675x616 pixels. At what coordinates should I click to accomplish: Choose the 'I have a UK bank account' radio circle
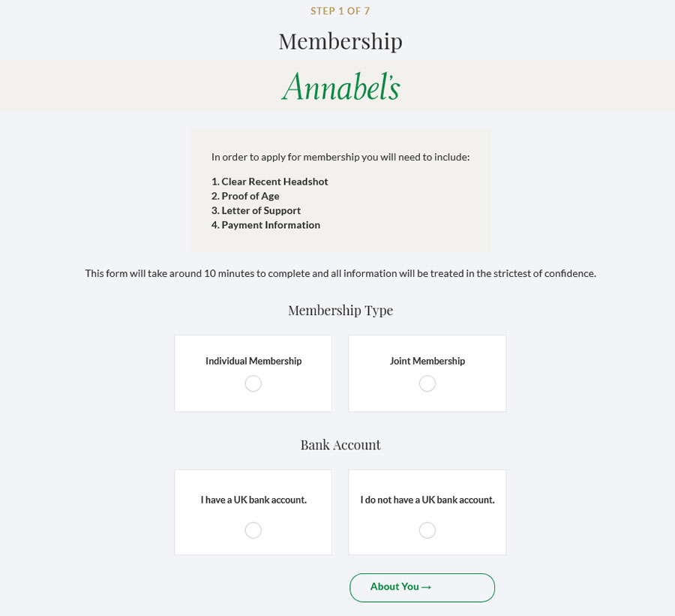click(253, 530)
